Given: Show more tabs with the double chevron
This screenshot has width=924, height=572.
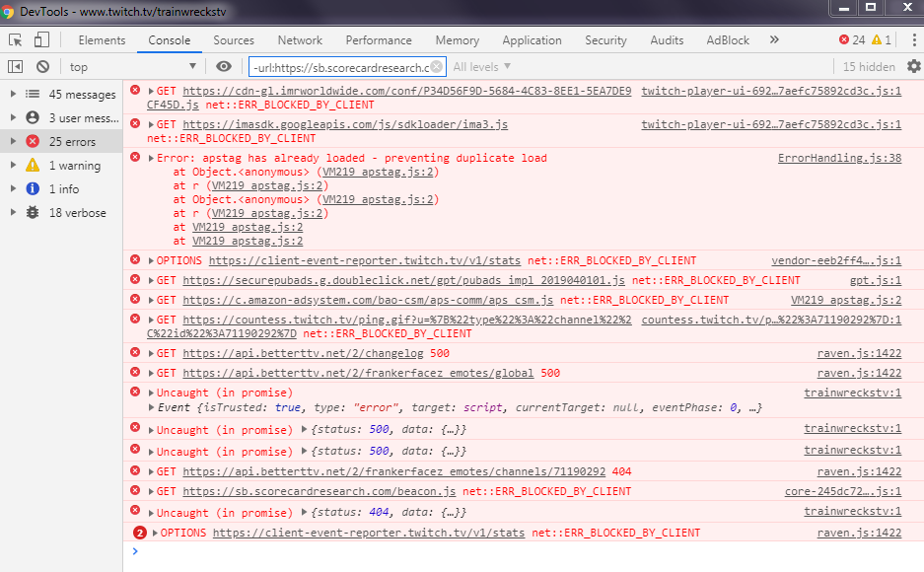Looking at the screenshot, I should click(x=774, y=40).
